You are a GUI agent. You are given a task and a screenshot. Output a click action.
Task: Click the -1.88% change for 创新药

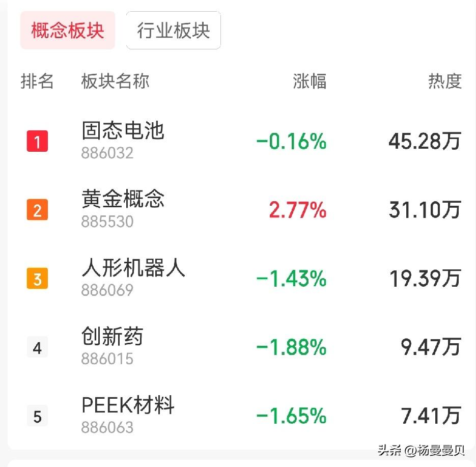(291, 347)
